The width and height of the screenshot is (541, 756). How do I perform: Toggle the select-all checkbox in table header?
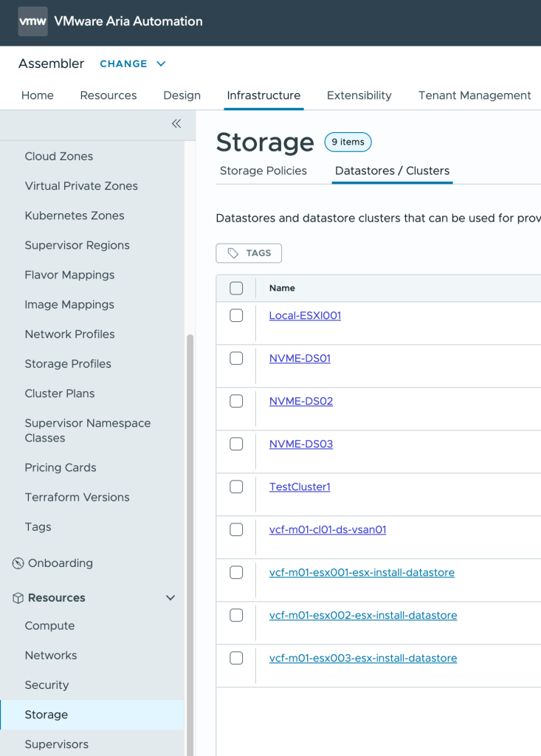[x=236, y=288]
